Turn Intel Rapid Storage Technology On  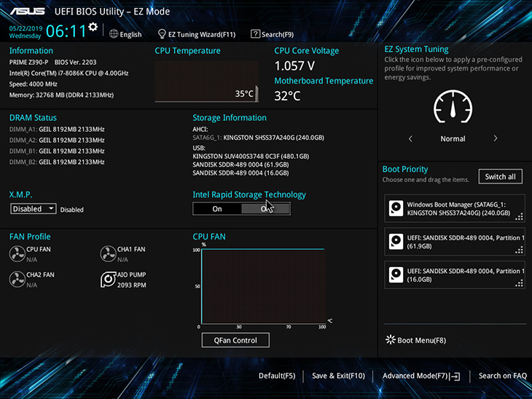coord(217,209)
